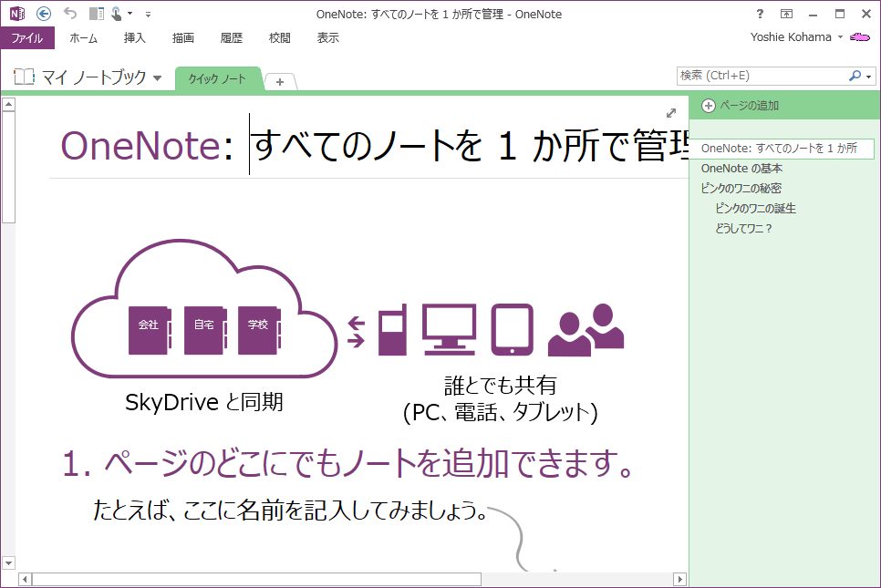Click the vertical scrollbar down arrow
The width and height of the screenshot is (881, 588).
pyautogui.click(x=8, y=562)
